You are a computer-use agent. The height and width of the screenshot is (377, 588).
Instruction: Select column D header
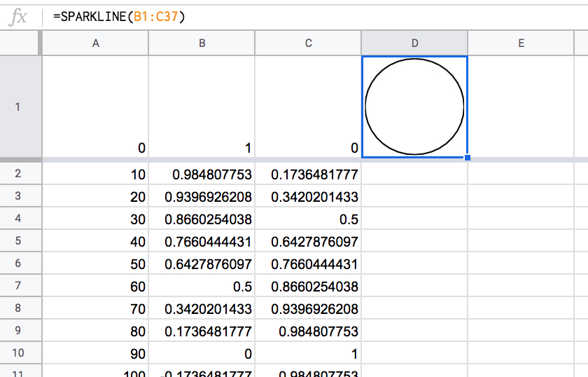414,43
